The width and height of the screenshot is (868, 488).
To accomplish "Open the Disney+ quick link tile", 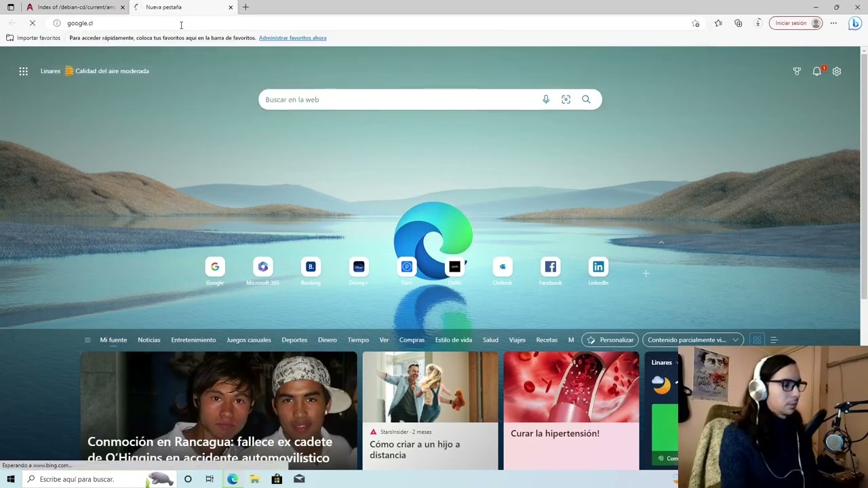I will 359,267.
